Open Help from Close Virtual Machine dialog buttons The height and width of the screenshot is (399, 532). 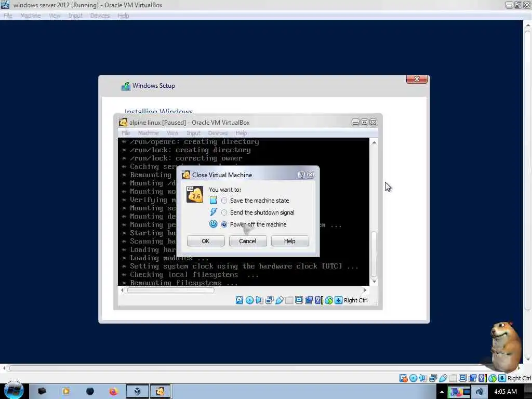[290, 241]
